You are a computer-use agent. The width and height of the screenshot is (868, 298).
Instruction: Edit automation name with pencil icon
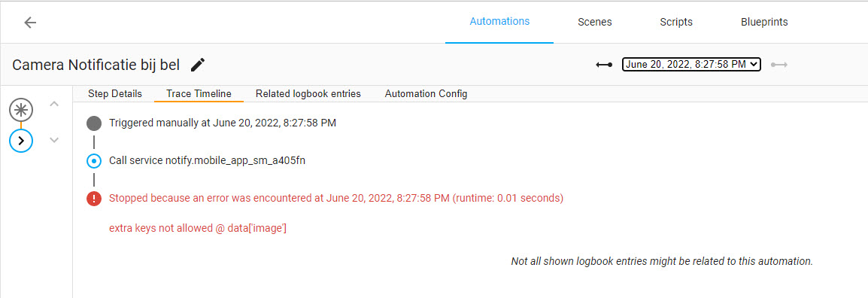click(198, 65)
